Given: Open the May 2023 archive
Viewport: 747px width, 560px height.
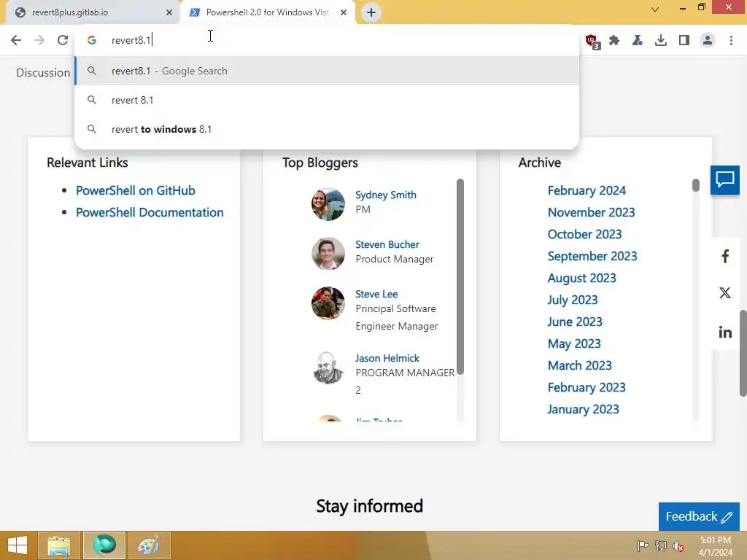Looking at the screenshot, I should (574, 344).
